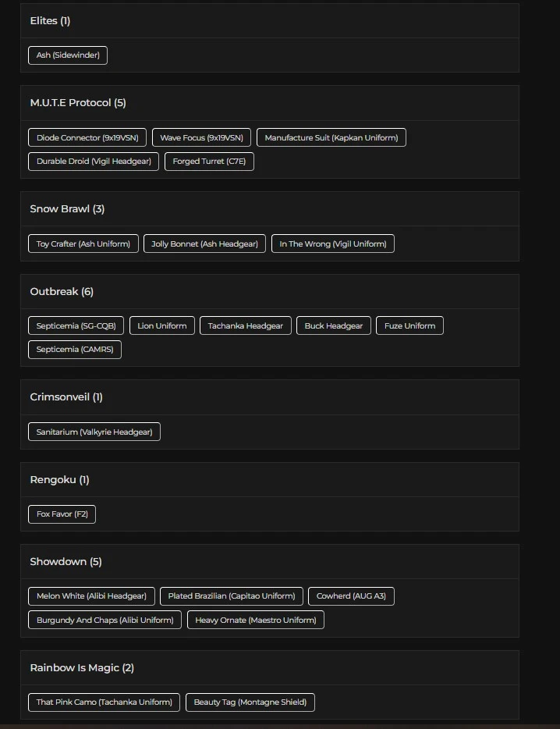Click Septicemia (CAMRS) tag
Image resolution: width=560 pixels, height=729 pixels.
(x=75, y=350)
